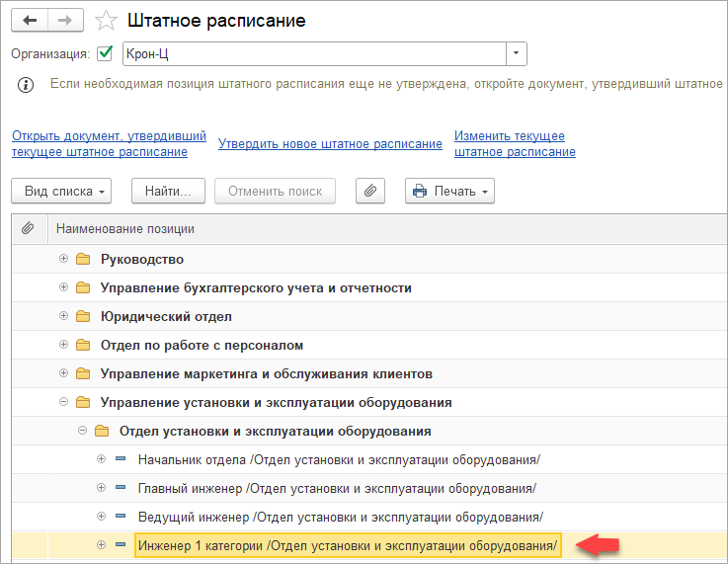Click the Руководство folder icon
Viewport: 728px width, 564px height.
coord(83,260)
